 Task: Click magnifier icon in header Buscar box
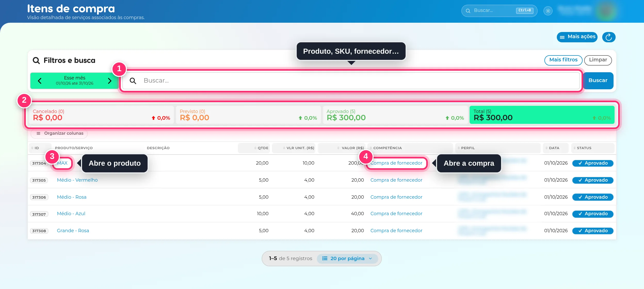tap(468, 11)
